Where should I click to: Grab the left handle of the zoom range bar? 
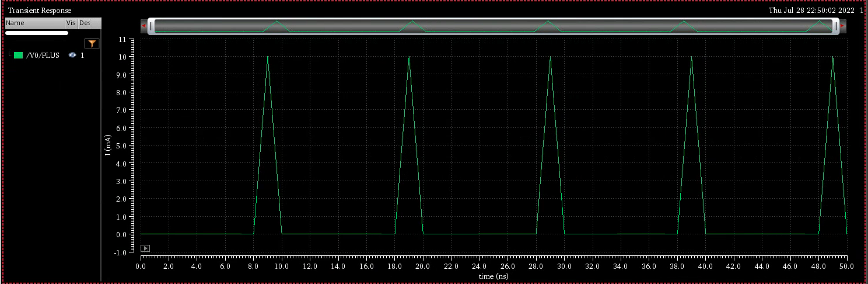point(151,26)
